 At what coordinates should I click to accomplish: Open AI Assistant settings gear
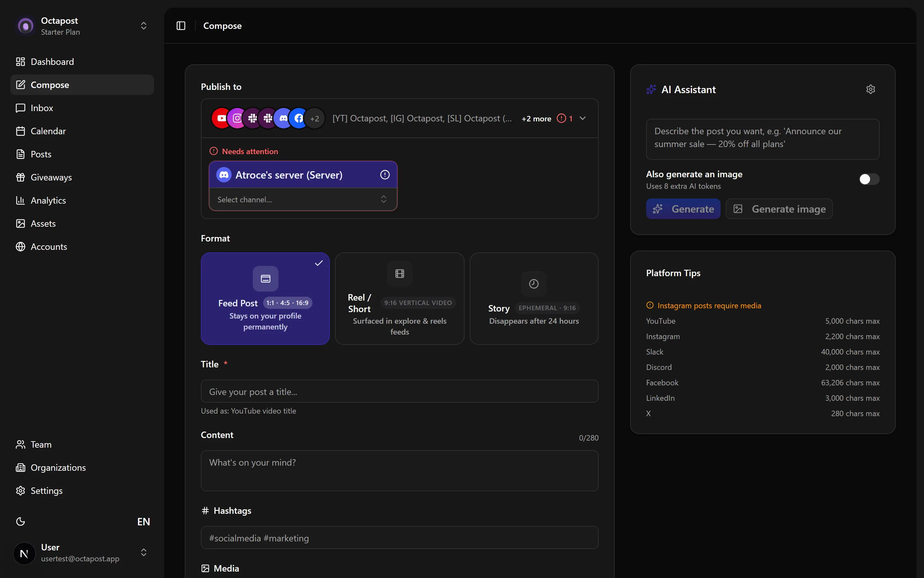[870, 90]
